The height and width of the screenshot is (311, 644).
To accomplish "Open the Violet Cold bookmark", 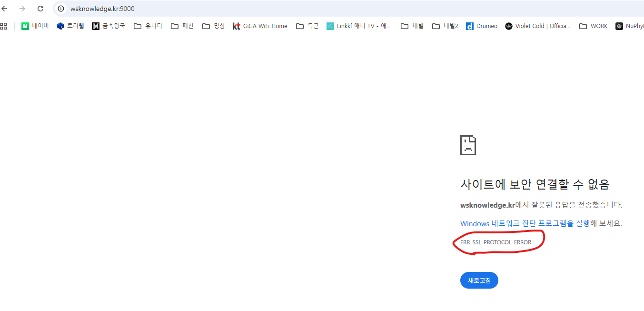I will click(538, 26).
